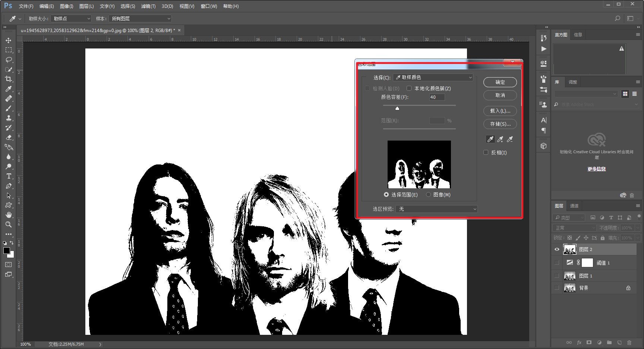Click the 载入 button
This screenshot has width=644, height=349.
(x=500, y=111)
